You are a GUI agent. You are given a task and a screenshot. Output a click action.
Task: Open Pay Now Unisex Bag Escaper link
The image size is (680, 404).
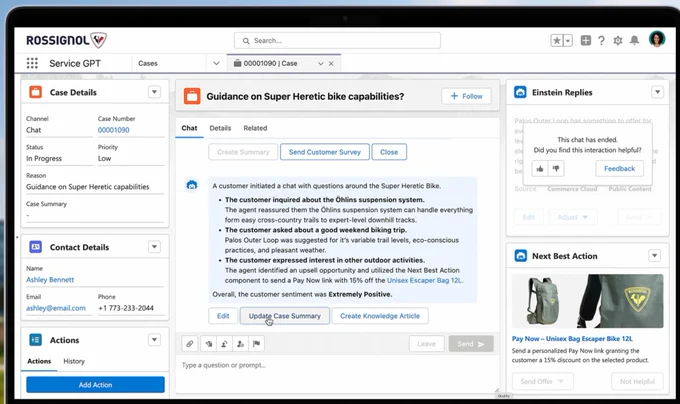click(x=572, y=339)
